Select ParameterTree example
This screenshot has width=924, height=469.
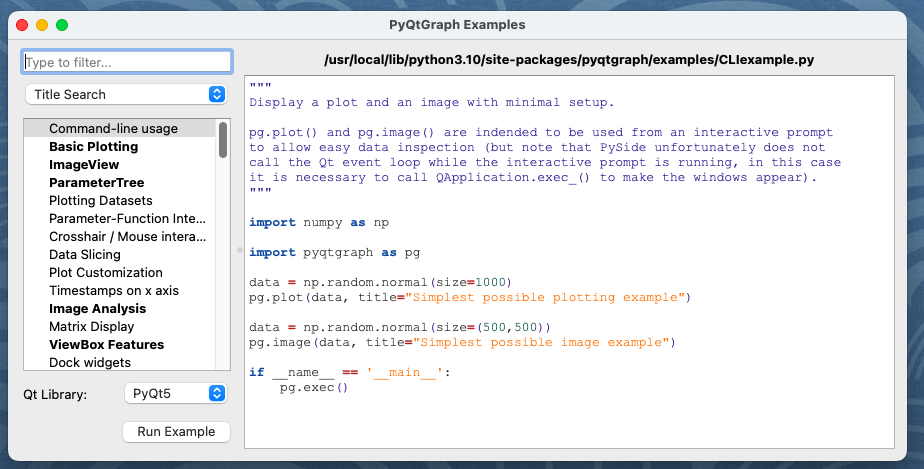click(120, 183)
